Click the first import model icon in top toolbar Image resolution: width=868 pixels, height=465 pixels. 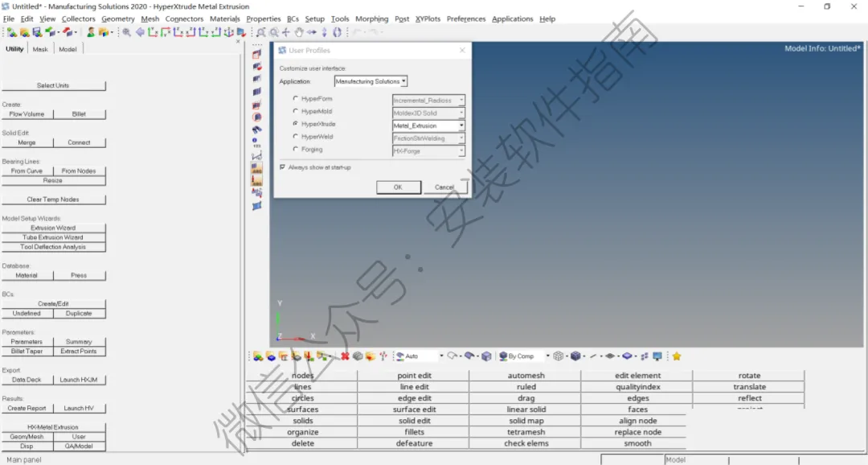tap(11, 32)
